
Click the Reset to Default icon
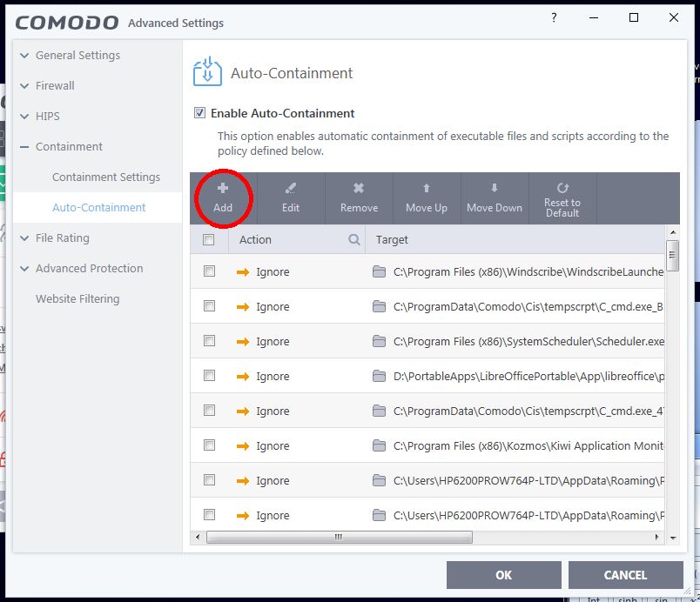click(562, 188)
